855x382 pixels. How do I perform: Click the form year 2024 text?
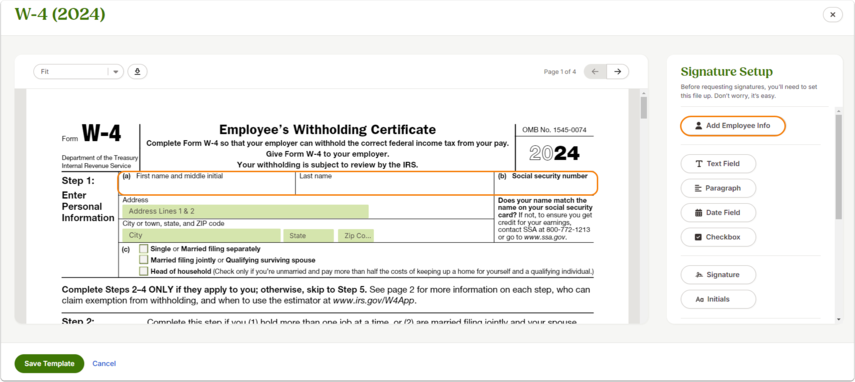(x=554, y=154)
